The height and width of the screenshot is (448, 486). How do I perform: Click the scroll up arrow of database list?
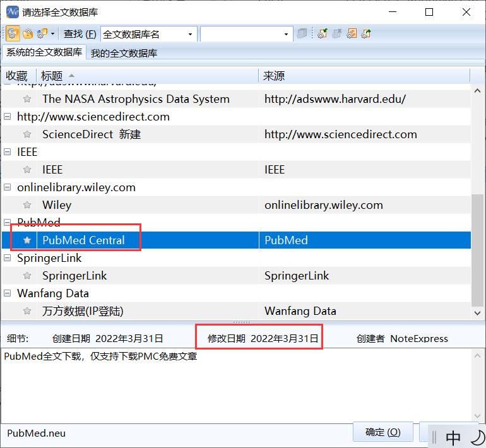coord(477,91)
